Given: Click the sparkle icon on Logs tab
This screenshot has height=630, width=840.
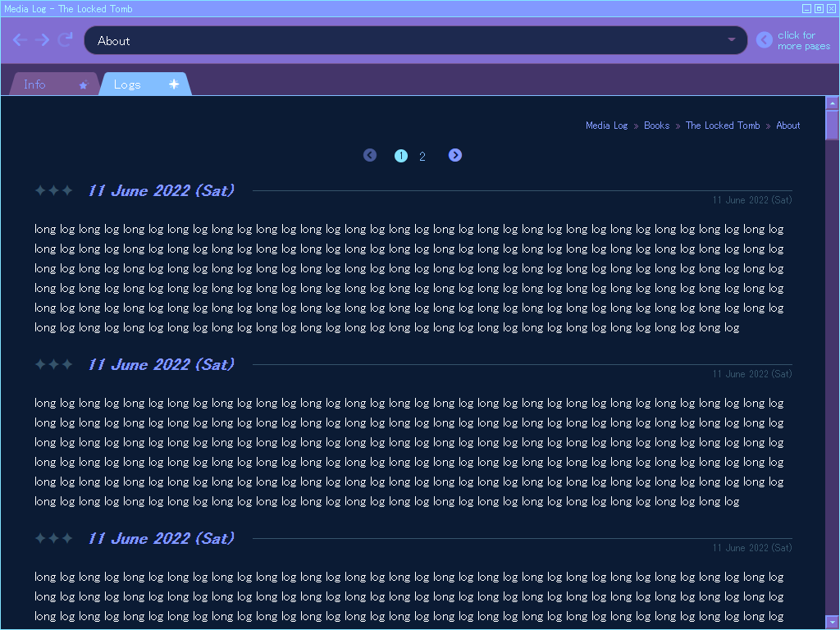Looking at the screenshot, I should pos(174,84).
